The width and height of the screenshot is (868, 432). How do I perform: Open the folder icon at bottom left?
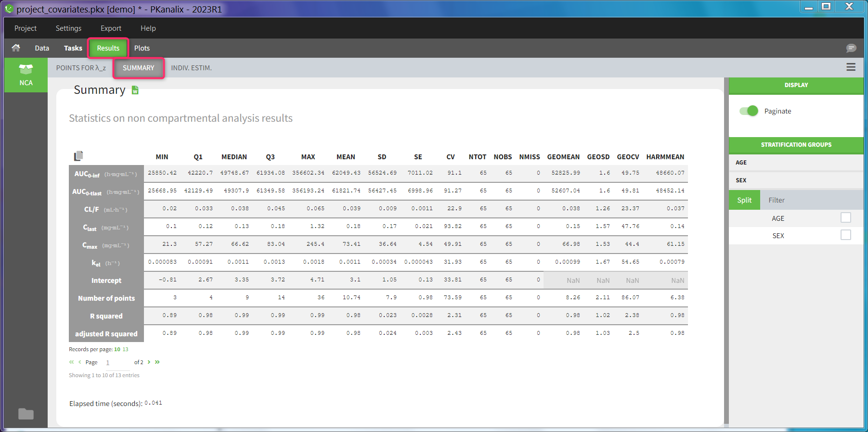tap(26, 414)
